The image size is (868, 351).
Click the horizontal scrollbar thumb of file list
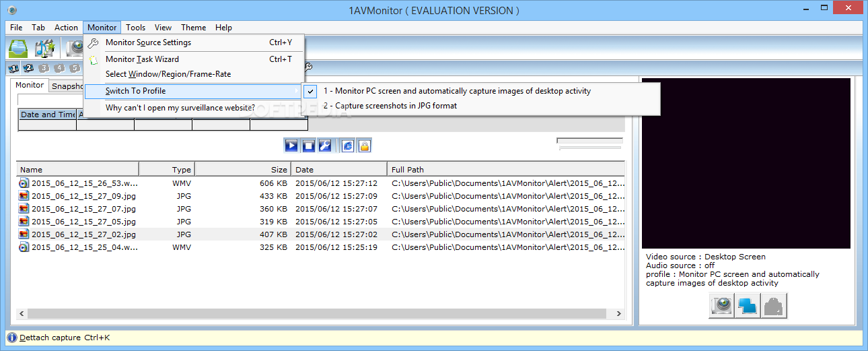tap(316, 314)
